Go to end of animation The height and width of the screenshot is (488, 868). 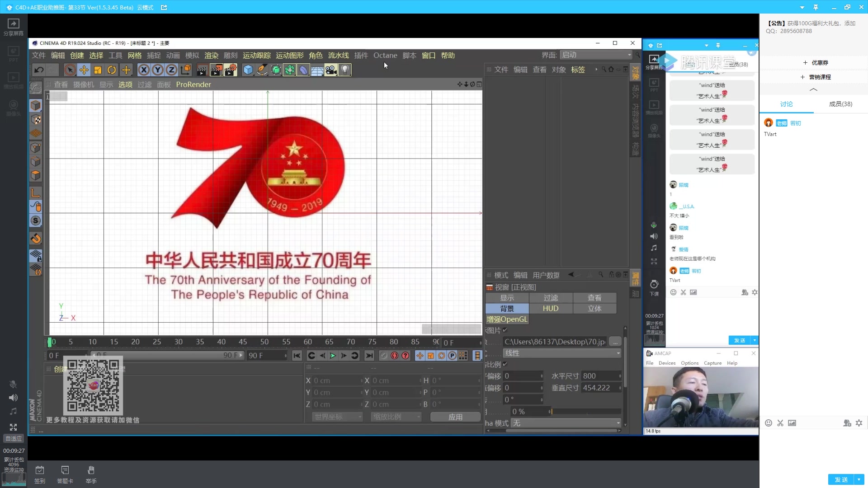pos(369,356)
